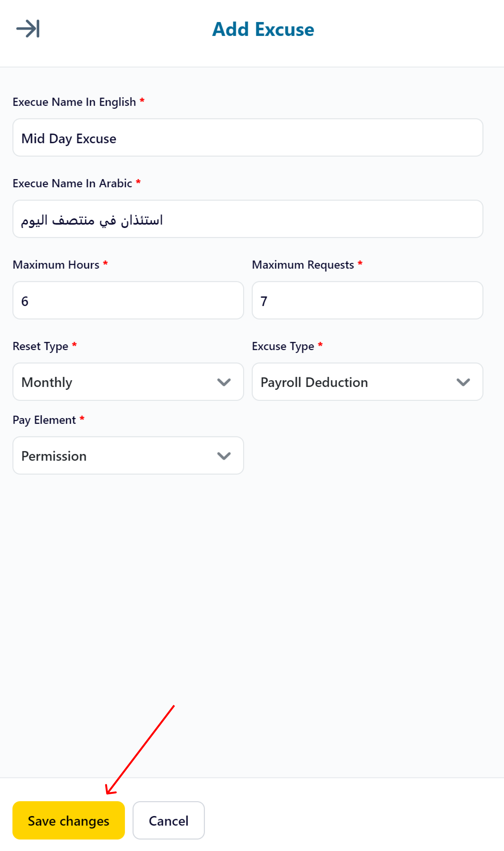Click the Maximum Hours input containing 6
The width and height of the screenshot is (504, 851).
pos(128,300)
